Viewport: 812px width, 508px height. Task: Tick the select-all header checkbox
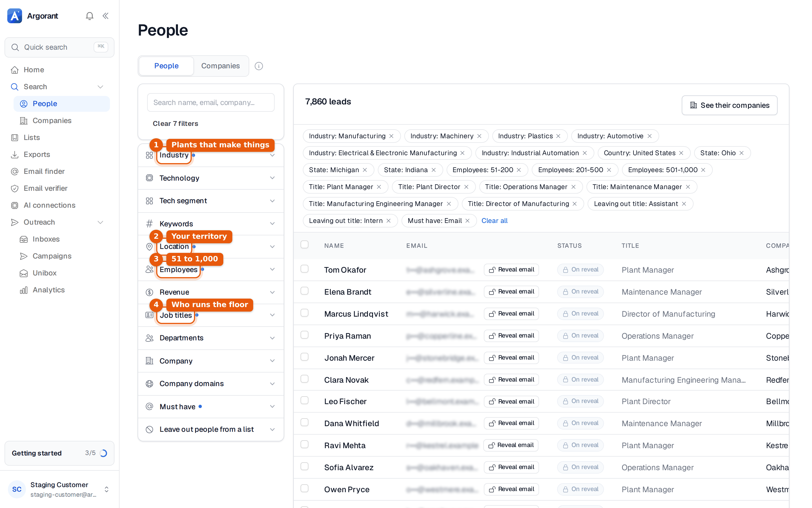tap(304, 245)
